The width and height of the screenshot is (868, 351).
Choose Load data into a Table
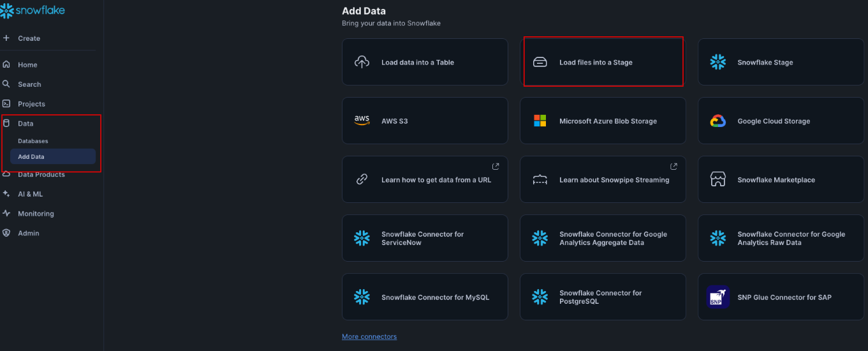425,62
